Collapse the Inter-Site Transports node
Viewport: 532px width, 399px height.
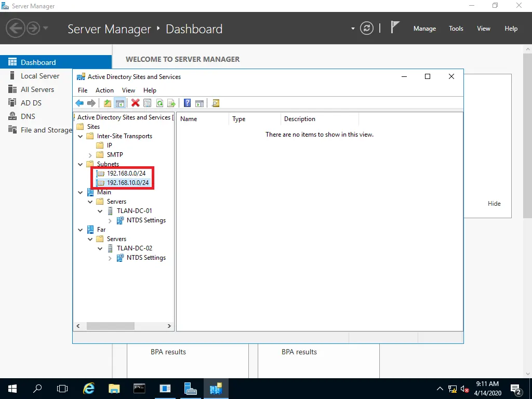coord(81,137)
